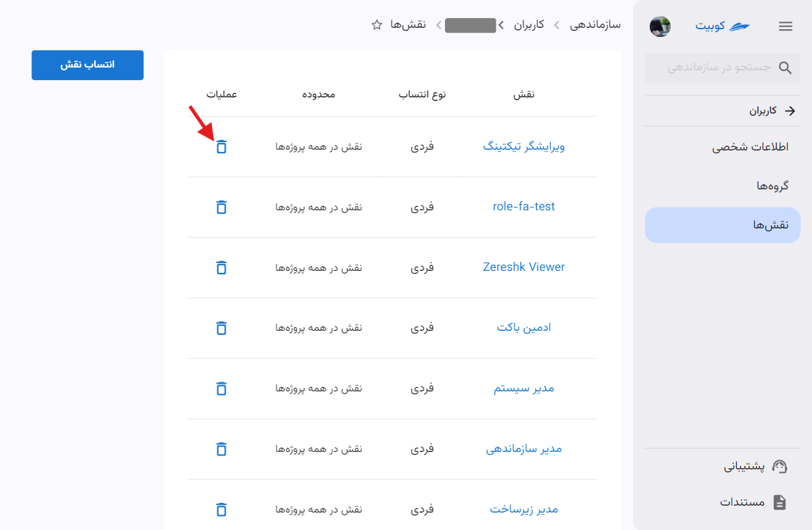Open گروه‌ها in the sidebar
This screenshot has width=812, height=530.
[722, 186]
